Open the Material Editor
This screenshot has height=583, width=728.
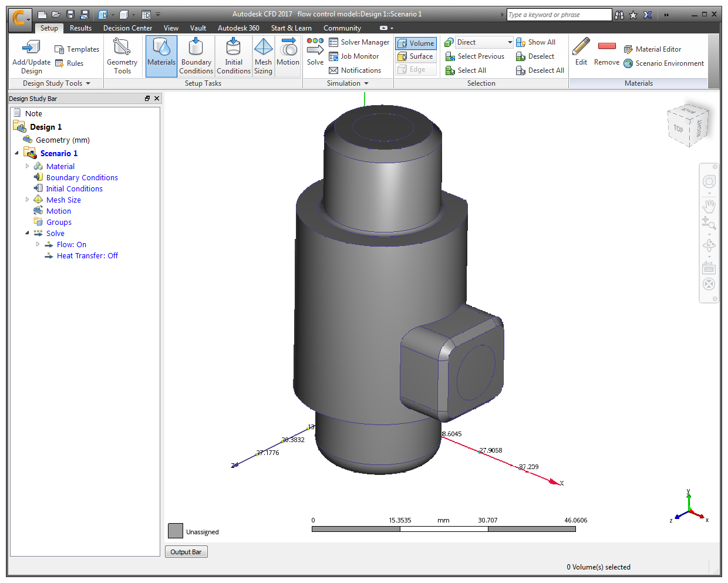(652, 49)
